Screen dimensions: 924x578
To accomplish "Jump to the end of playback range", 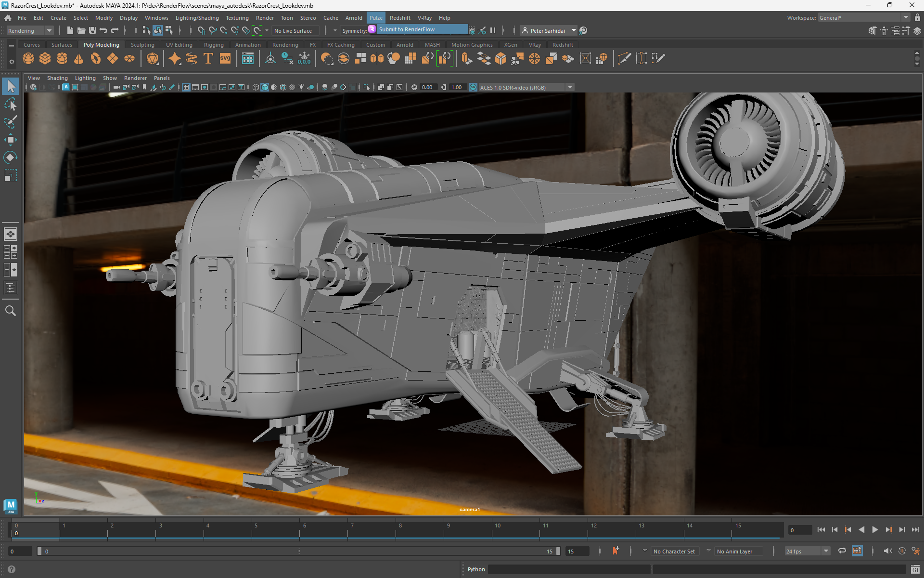I will (x=915, y=530).
